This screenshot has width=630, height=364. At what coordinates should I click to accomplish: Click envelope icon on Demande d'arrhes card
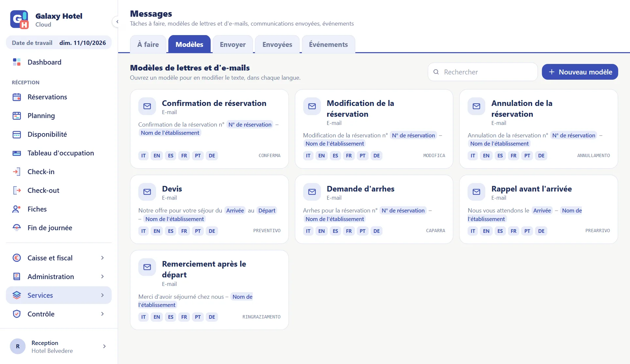pos(312,192)
